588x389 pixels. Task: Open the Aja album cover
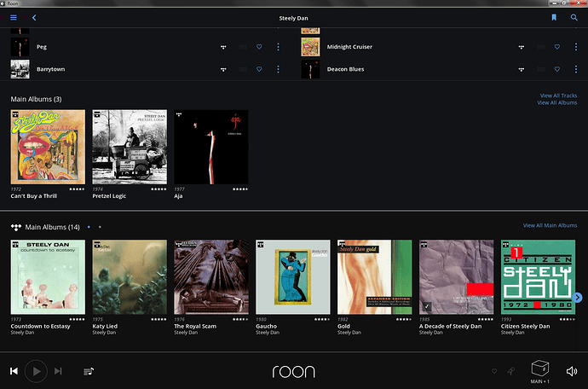211,147
